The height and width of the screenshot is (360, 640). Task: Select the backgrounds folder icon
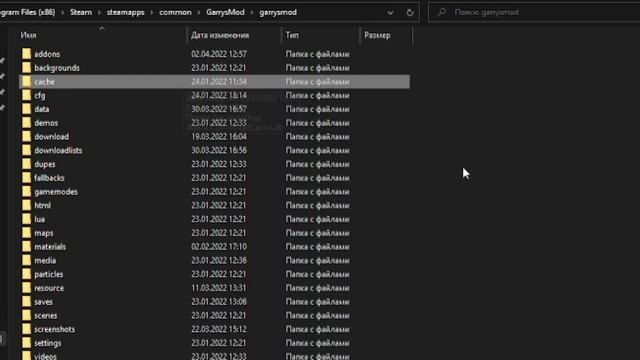tap(27, 68)
